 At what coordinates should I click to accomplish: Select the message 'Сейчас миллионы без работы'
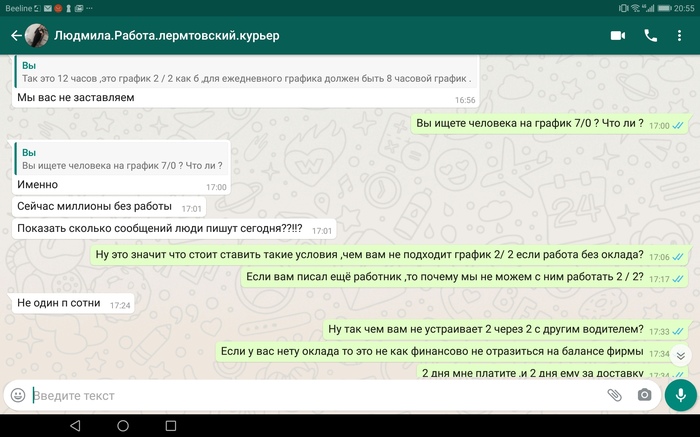point(95,207)
